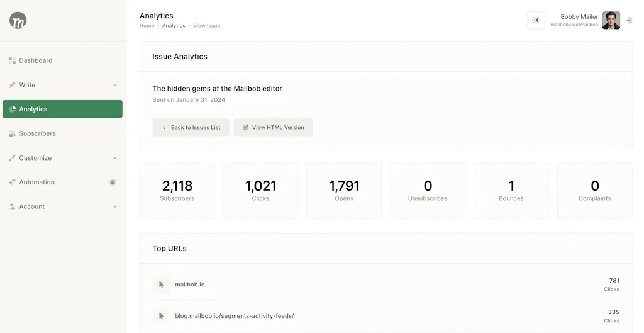Expand the Write menu chevron

click(x=115, y=85)
